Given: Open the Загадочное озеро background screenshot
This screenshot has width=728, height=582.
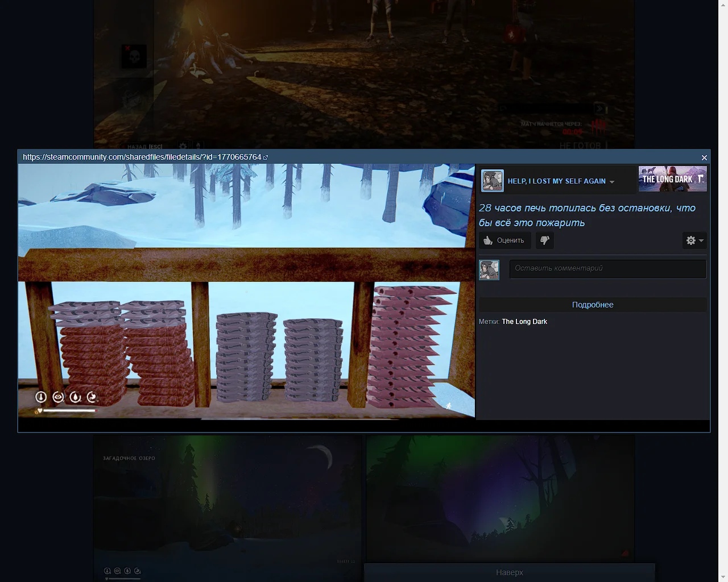Looking at the screenshot, I should (x=227, y=508).
